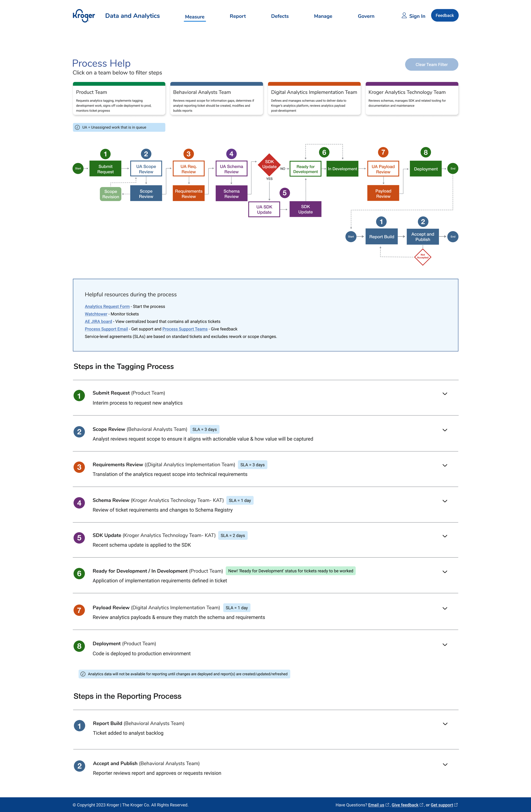
Task: Click the info icon beside UA definition
Action: click(78, 128)
